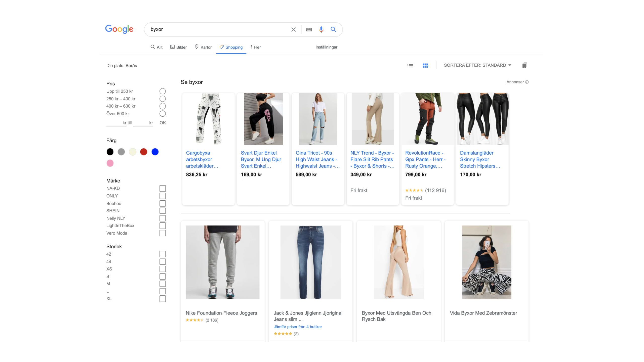Open saved items bookmark icon
Screen dimensions: 644x362
525,65
